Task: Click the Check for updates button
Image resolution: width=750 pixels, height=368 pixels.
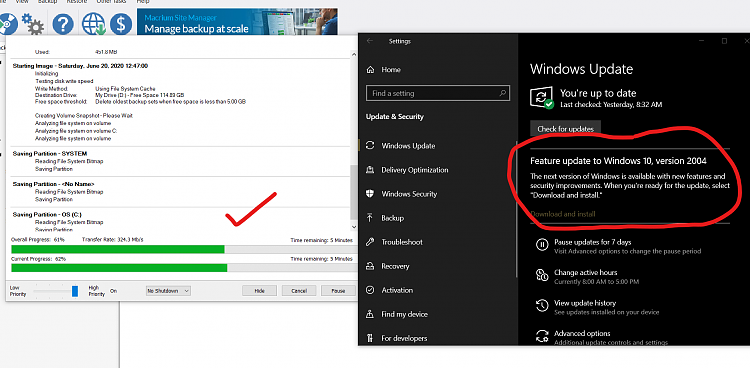Action: (565, 129)
